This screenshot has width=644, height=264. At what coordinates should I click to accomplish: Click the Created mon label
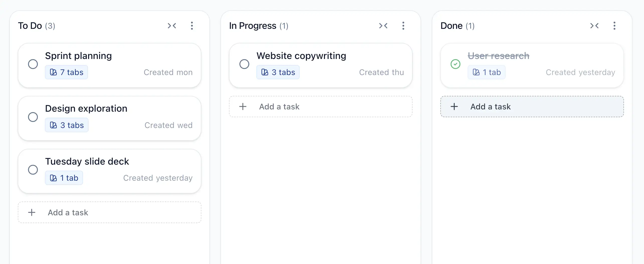pos(168,72)
